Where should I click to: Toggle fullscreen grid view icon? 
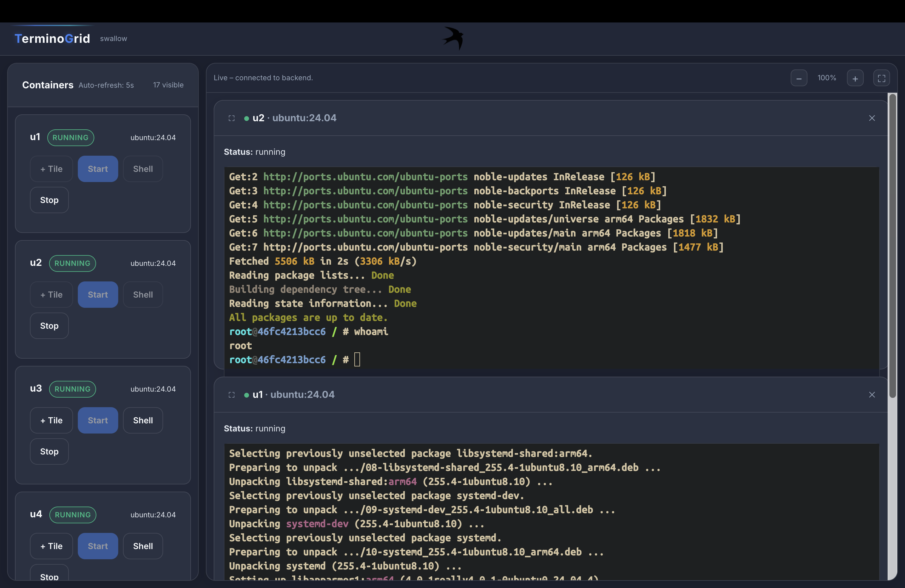(x=881, y=78)
